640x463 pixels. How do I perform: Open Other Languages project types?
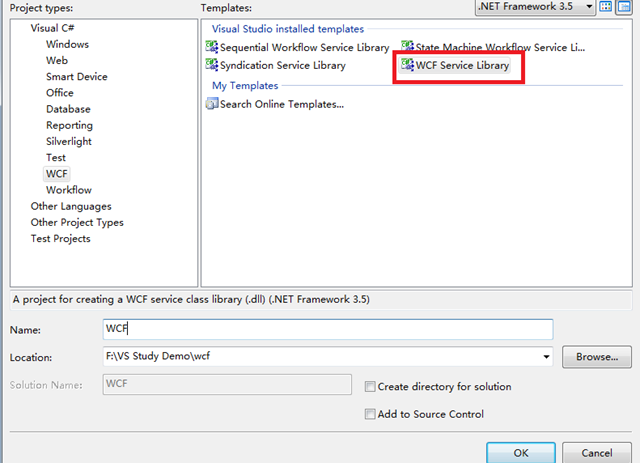(71, 206)
